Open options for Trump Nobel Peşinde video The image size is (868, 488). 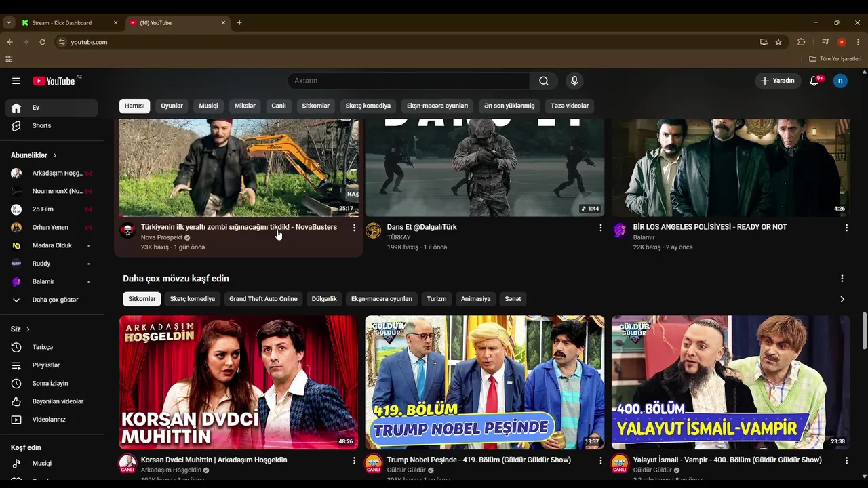coord(600,460)
